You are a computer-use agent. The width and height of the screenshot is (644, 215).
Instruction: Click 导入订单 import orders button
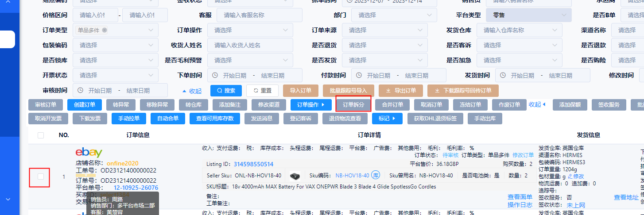pos(301,91)
